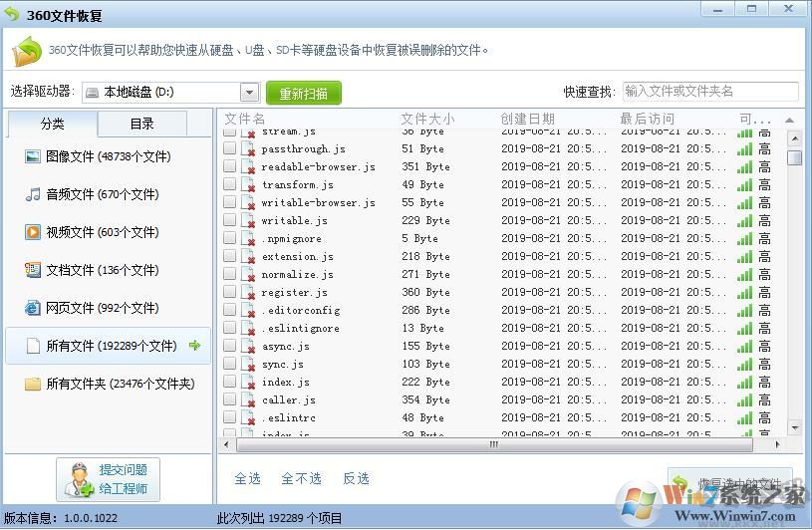Click recoverability bars icon in register.js row
This screenshot has height=530, width=812.
tap(744, 293)
